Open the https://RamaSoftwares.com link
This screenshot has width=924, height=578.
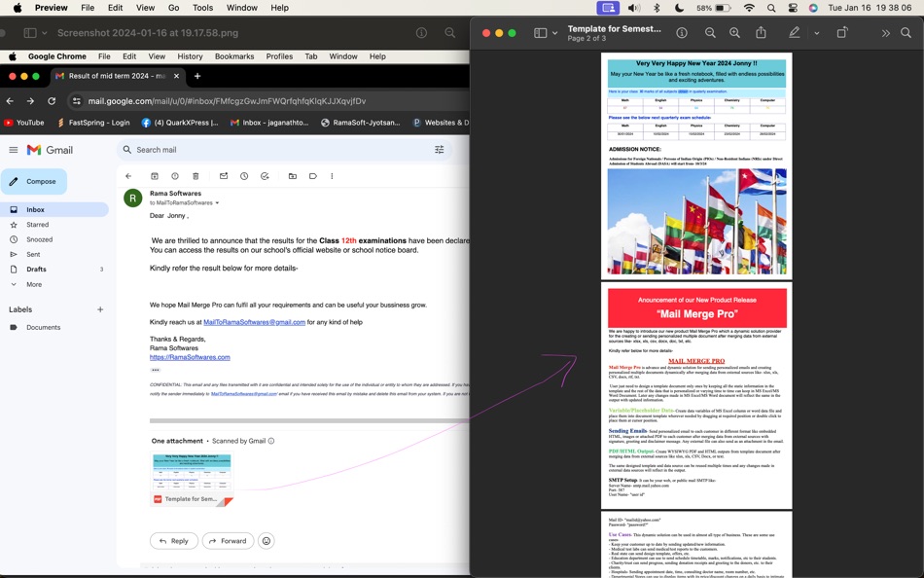[190, 357]
